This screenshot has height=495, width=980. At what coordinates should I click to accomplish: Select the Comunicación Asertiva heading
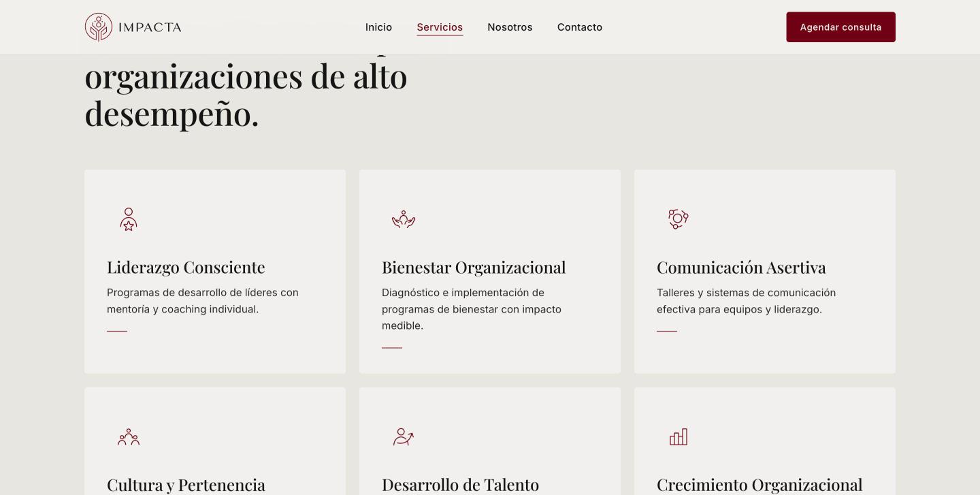pyautogui.click(x=741, y=267)
